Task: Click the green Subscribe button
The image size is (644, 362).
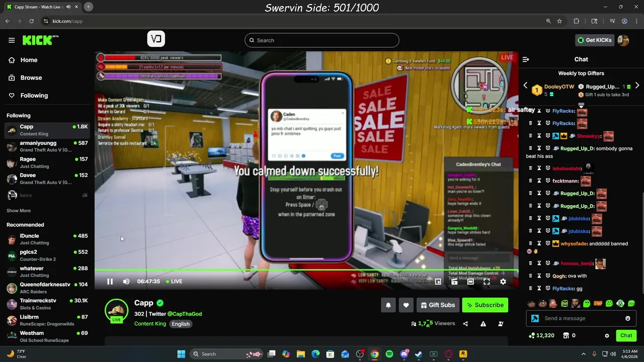Action: click(485, 305)
